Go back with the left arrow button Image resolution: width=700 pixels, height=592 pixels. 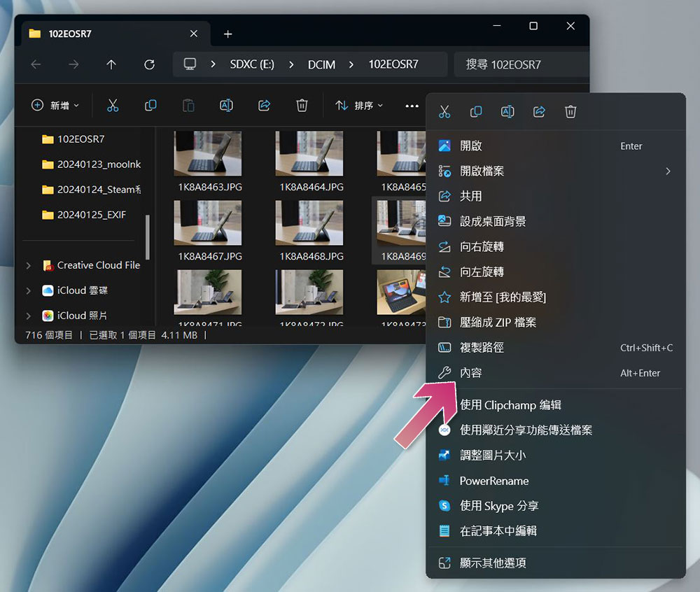coord(36,64)
